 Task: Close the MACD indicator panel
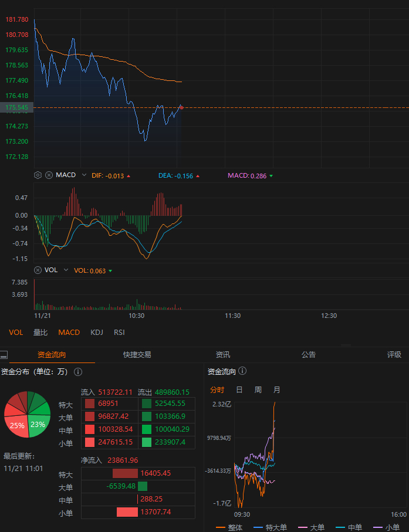pos(49,175)
